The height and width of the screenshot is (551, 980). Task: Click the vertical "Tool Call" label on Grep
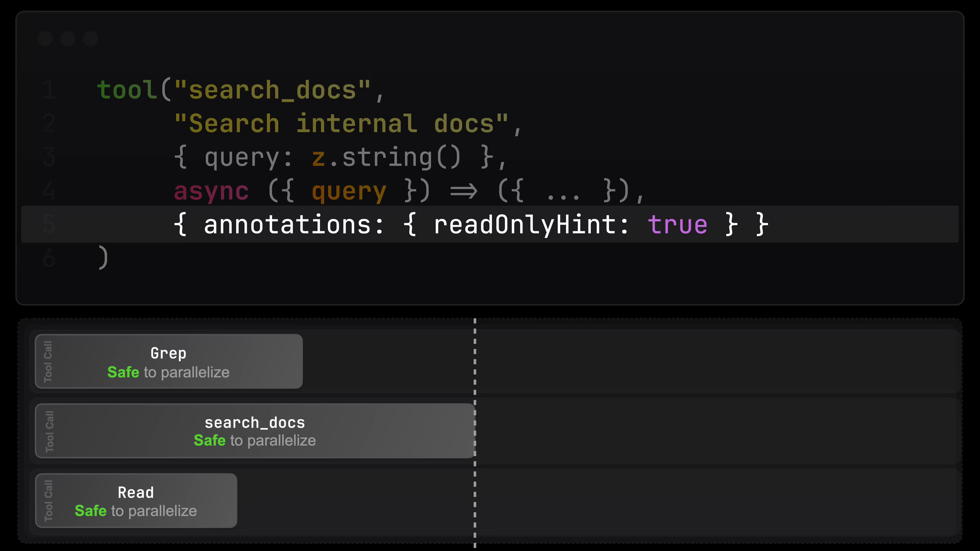(x=48, y=361)
